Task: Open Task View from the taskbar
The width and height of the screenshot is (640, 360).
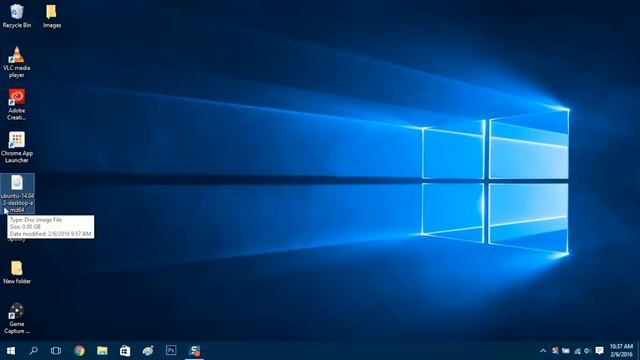Action: click(x=56, y=351)
